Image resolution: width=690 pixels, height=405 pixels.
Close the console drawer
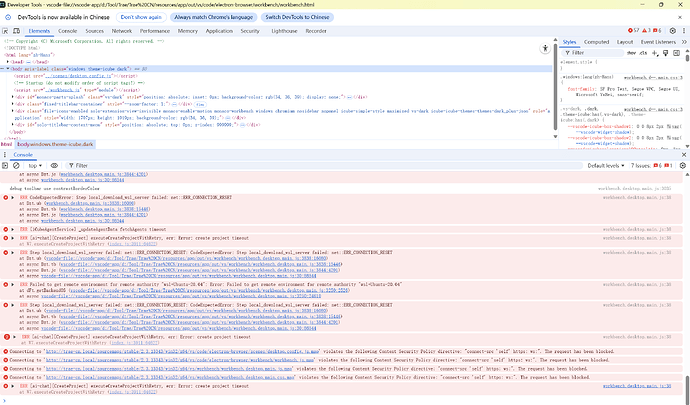pyautogui.click(x=684, y=155)
